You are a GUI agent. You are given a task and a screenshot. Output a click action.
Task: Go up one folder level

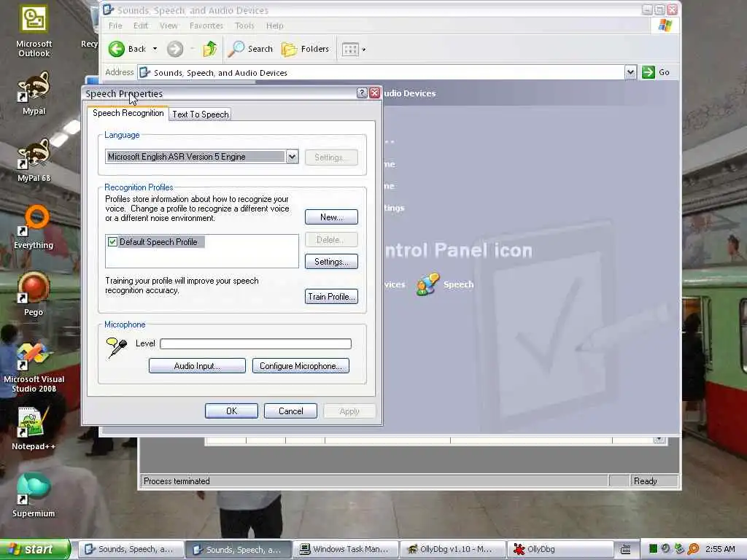(209, 49)
